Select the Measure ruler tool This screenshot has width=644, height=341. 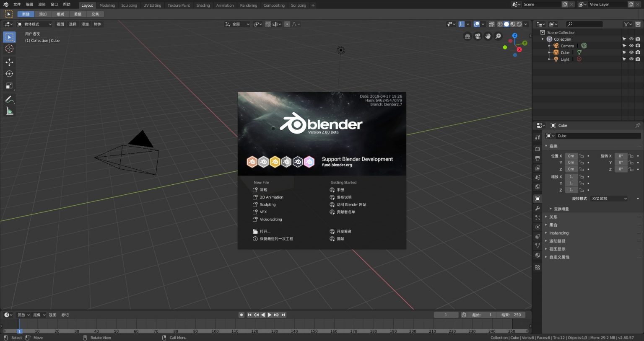[9, 111]
